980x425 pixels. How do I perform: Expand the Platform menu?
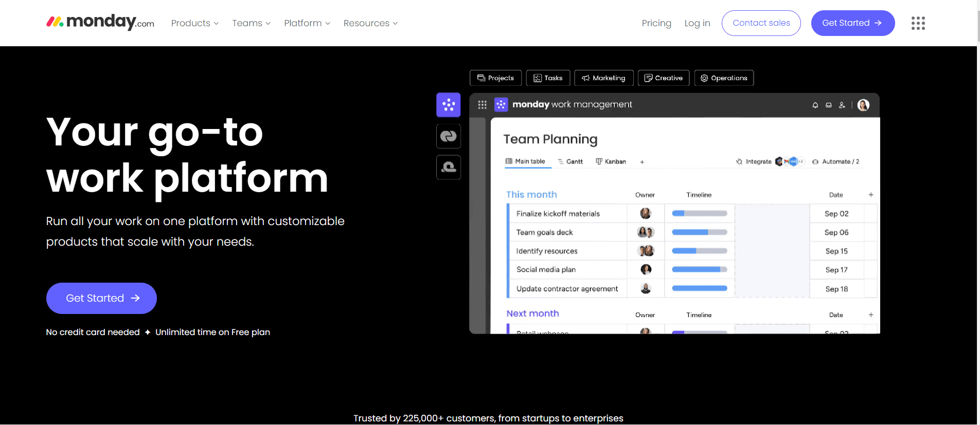click(x=307, y=23)
